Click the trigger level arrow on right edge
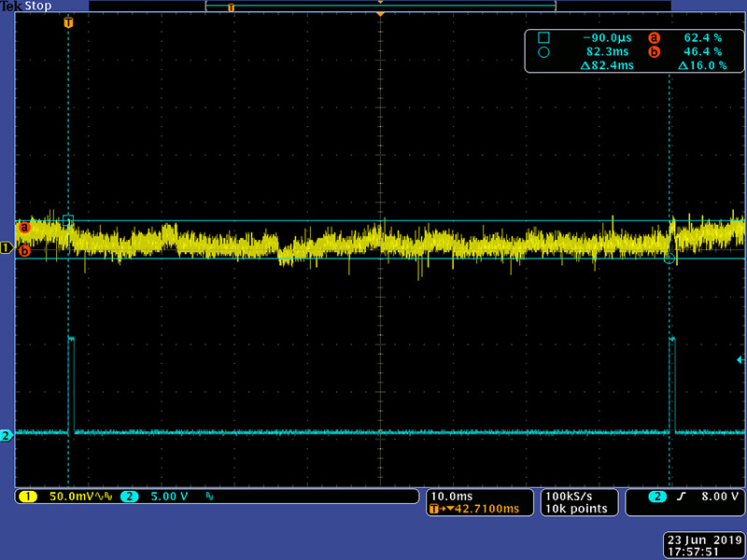This screenshot has height=560, width=747. 740,359
